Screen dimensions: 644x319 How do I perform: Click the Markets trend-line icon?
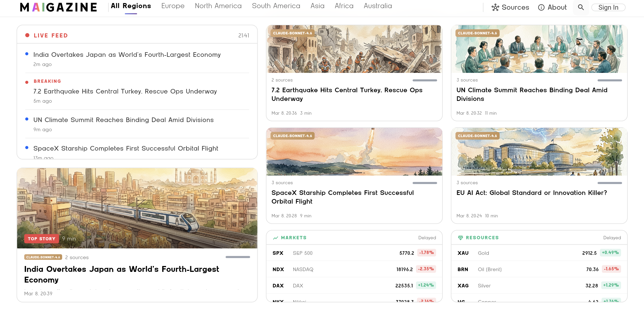[275, 238]
